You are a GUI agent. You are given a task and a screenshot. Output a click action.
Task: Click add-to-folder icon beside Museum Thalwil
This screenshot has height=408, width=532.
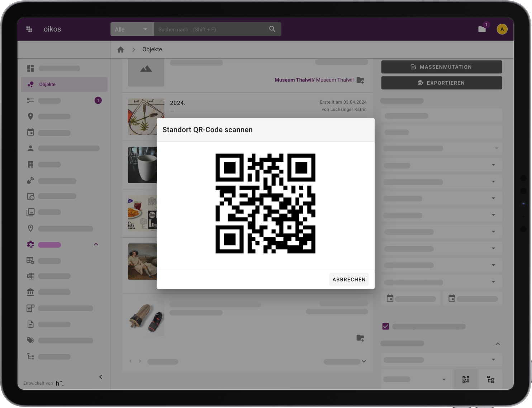point(361,80)
